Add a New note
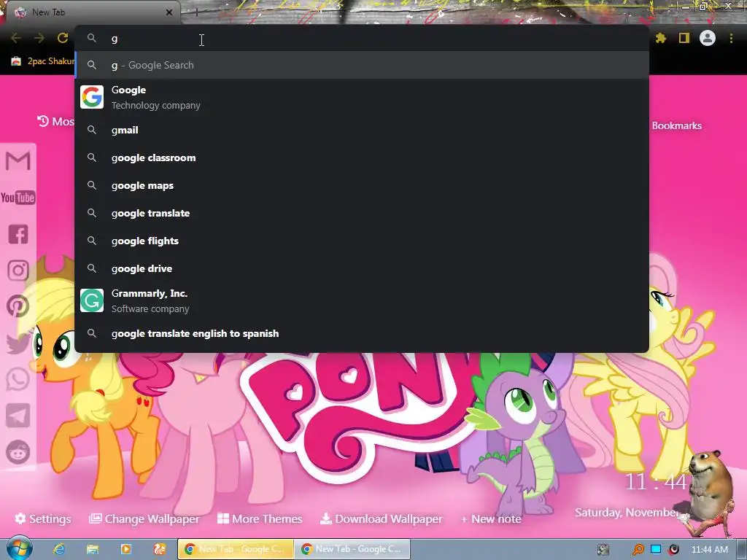 (491, 518)
